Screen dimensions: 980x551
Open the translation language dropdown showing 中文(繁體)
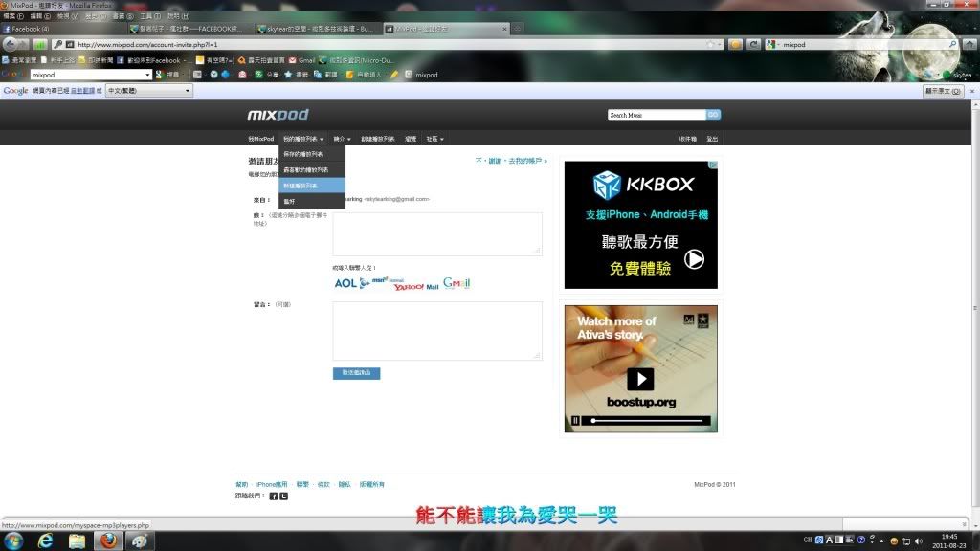[148, 91]
